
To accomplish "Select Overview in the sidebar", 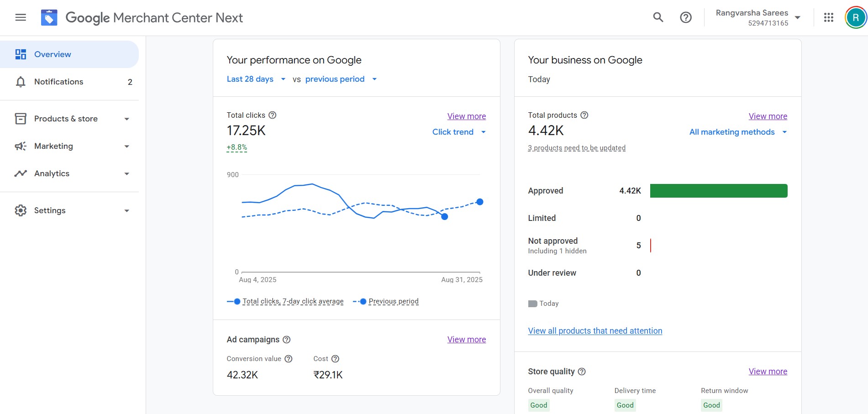I will 53,54.
